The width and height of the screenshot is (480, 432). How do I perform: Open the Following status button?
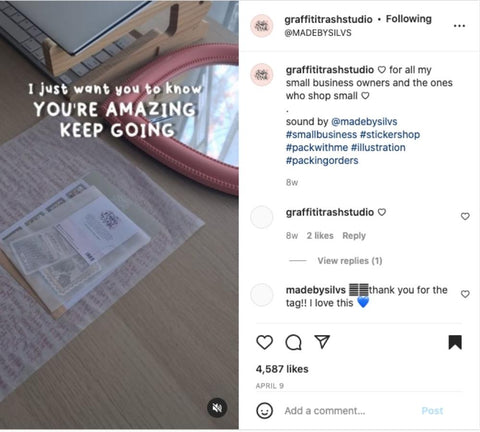coord(409,19)
